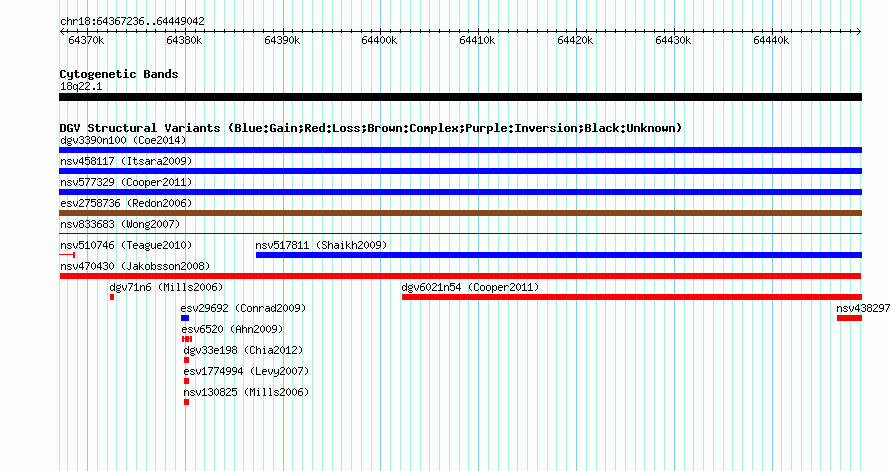Click the 64400k ruler tick label
Image resolution: width=890 pixels, height=471 pixels.
(x=379, y=40)
